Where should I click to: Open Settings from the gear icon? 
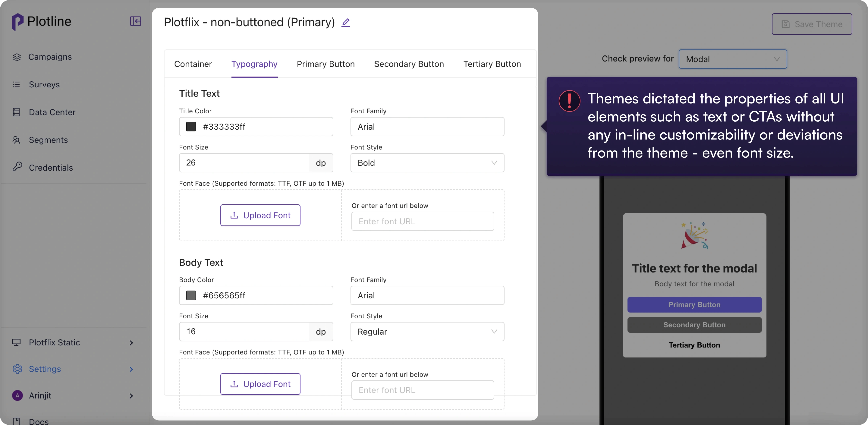[x=17, y=369]
